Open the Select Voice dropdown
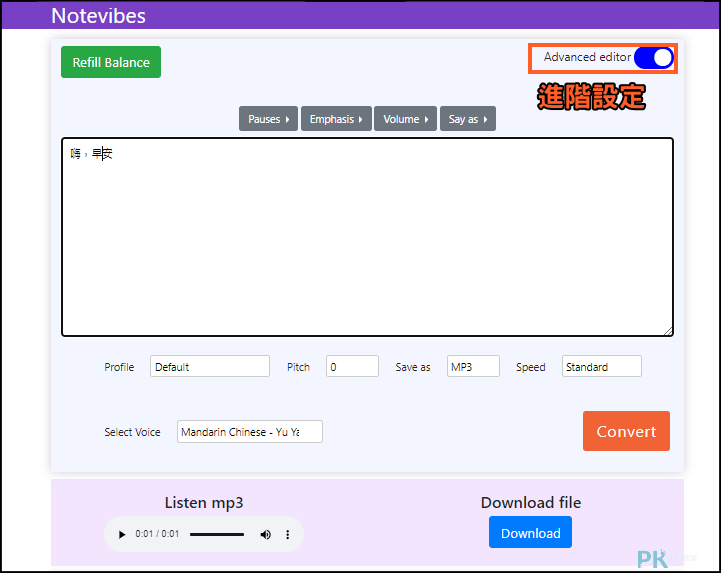The height and width of the screenshot is (573, 721). 250,432
